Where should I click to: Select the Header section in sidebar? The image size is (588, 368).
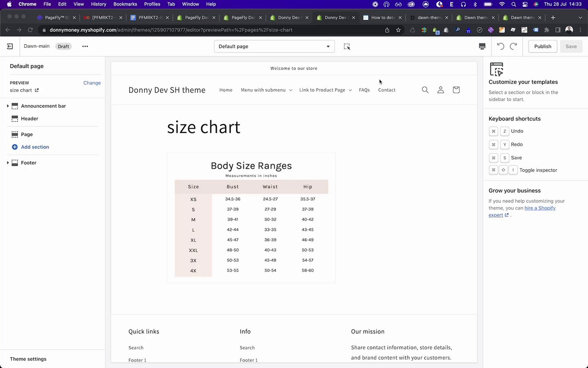click(x=29, y=119)
